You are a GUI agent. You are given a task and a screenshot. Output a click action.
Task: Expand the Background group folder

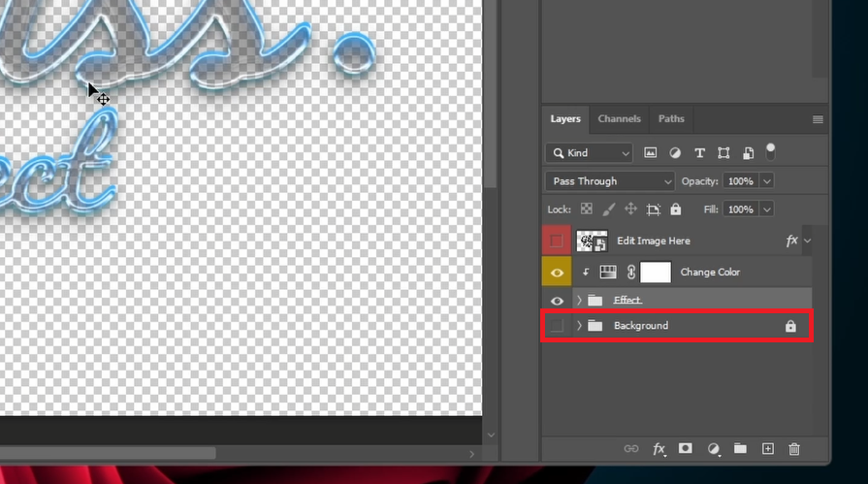(x=579, y=326)
